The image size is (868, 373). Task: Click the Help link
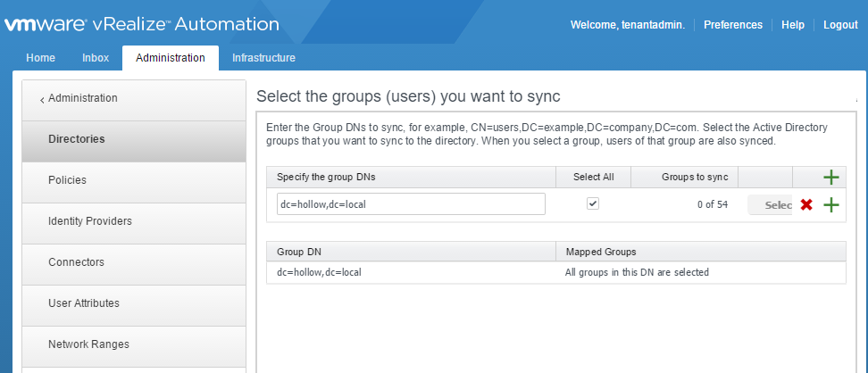(792, 25)
